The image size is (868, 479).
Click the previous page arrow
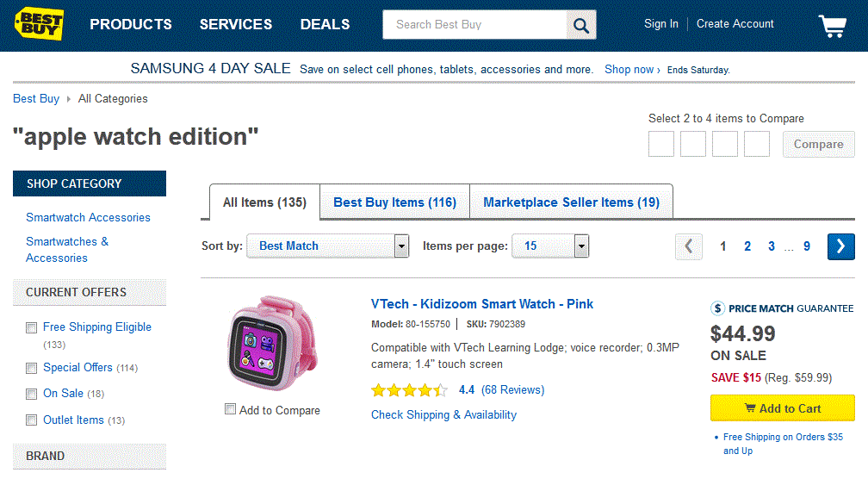coord(689,246)
